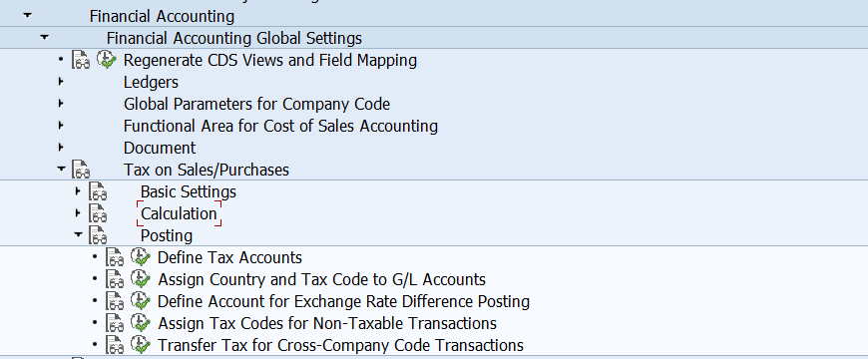Select Define Tax Accounts text
Viewport: 868px width, 359px height.
coord(229,257)
